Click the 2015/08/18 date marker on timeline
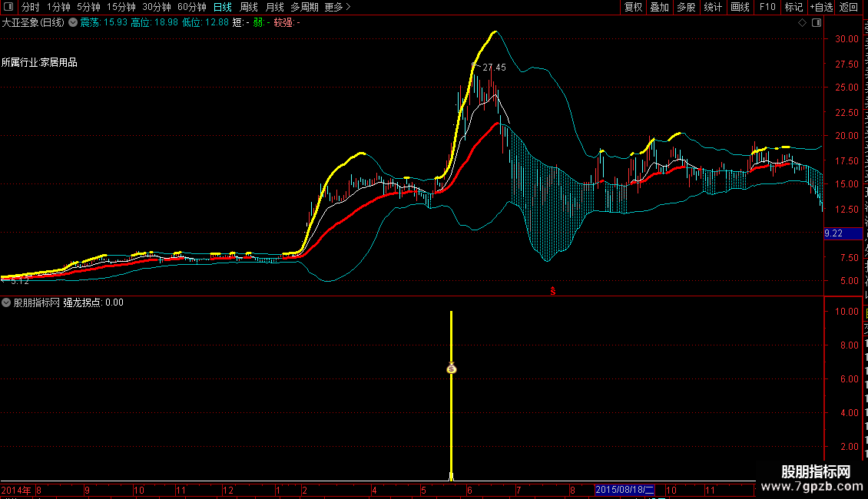Viewport: 868px width, 499px height. coord(625,489)
